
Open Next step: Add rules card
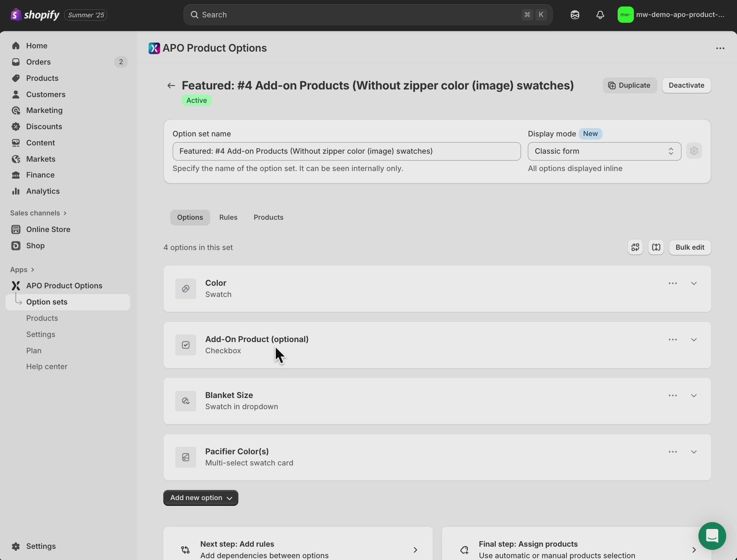pos(298,549)
